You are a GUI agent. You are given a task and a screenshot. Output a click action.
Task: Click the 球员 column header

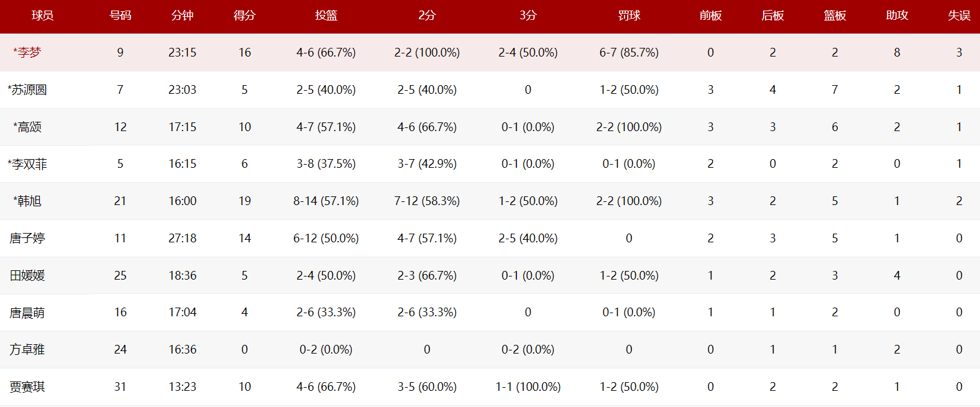tap(42, 16)
